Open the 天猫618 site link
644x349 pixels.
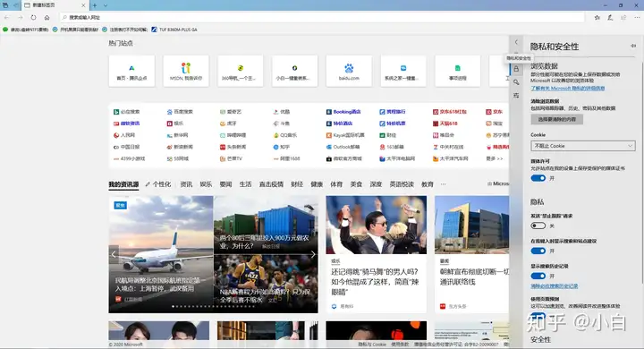pos(445,123)
